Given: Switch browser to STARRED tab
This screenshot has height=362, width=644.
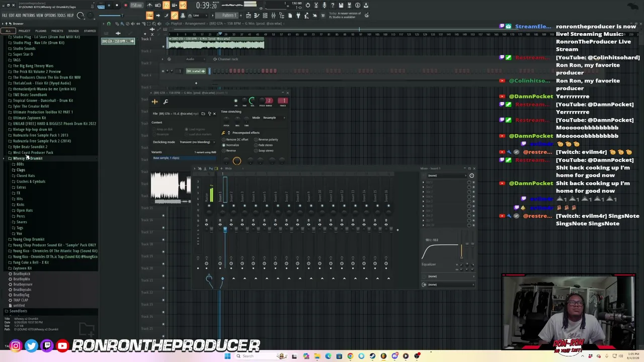Looking at the screenshot, I should click(x=90, y=31).
